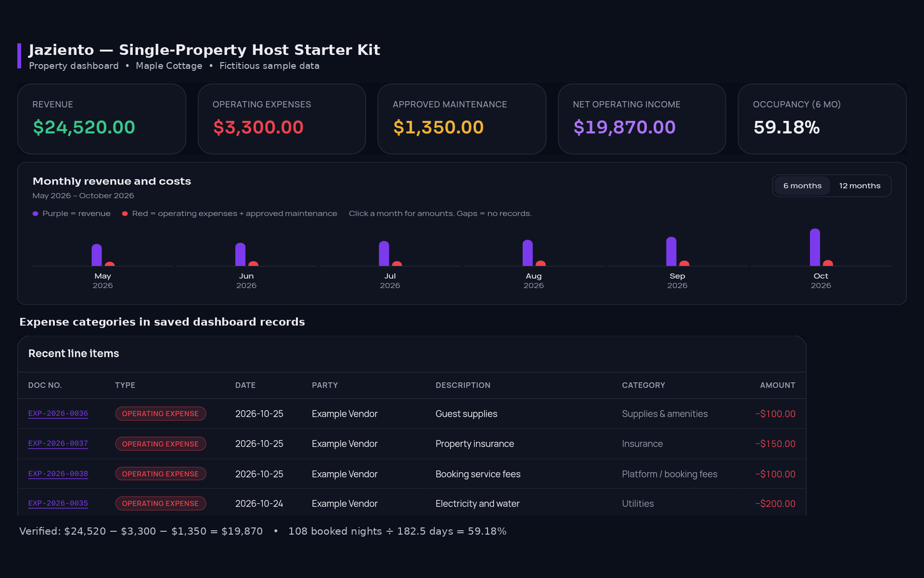Open document link EXP-2026-0037

(x=58, y=443)
